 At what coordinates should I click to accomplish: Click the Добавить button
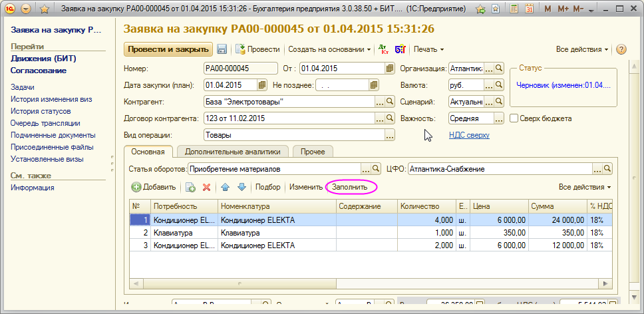[154, 187]
